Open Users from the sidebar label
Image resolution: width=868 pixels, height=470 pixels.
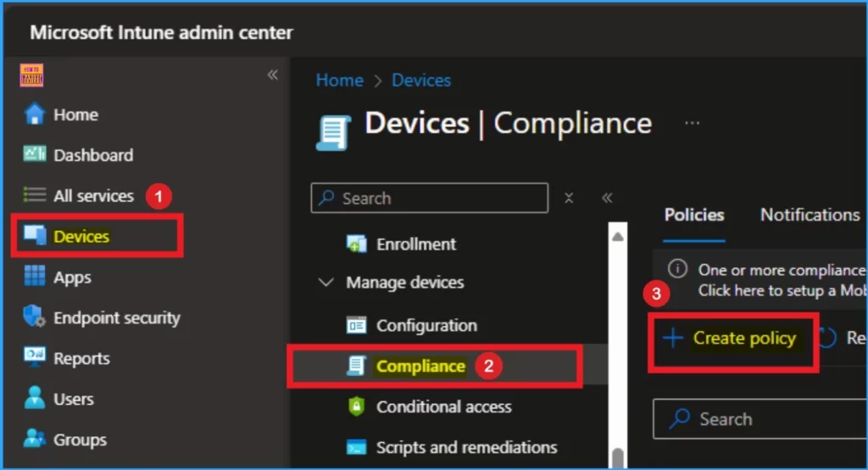point(74,399)
